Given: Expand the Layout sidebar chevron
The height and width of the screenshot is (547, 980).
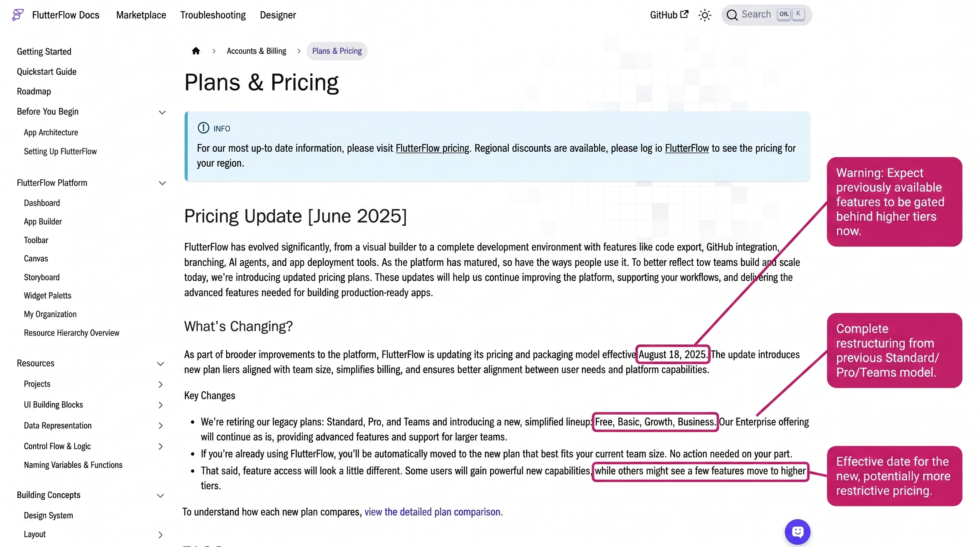Looking at the screenshot, I should pos(161,535).
